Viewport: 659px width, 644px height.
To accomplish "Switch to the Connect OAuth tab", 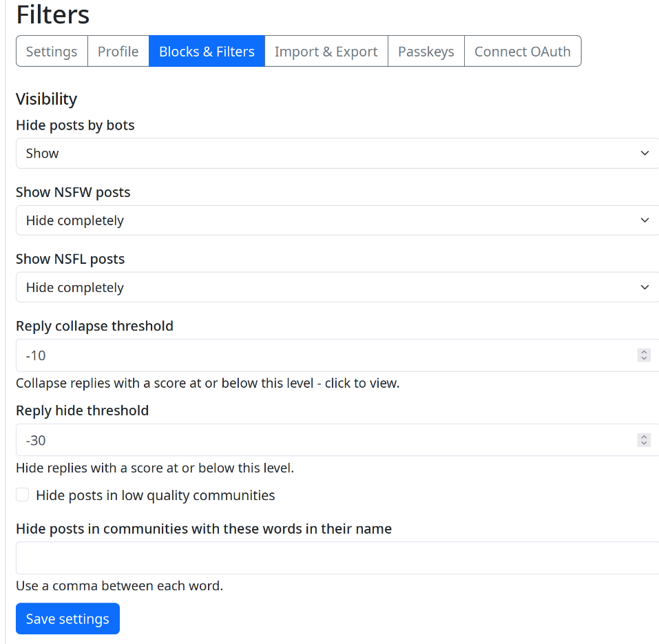I will pos(522,52).
